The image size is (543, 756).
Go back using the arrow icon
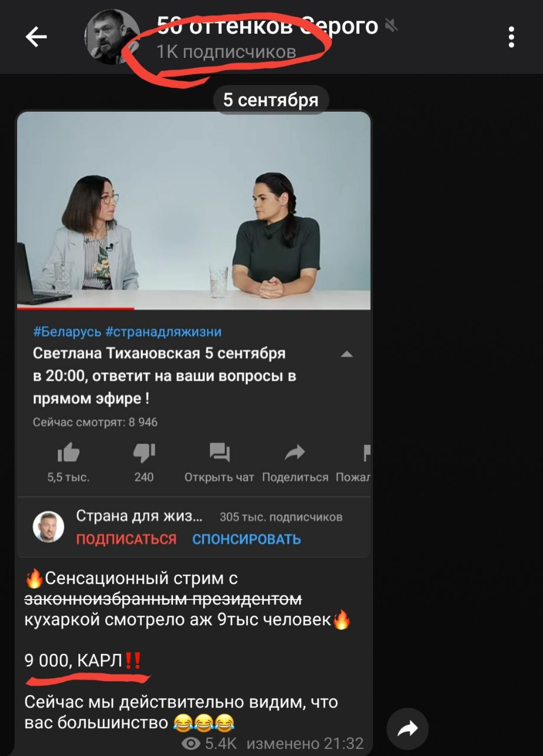point(36,37)
